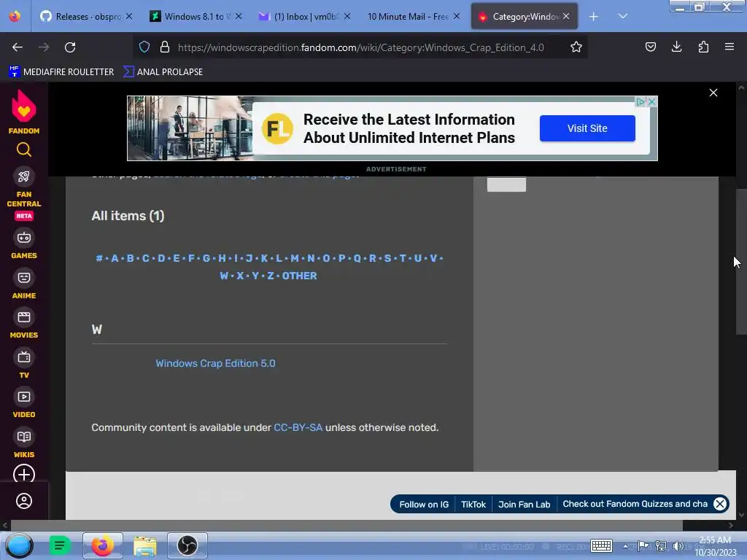Open the user profile icon in sidebar
The width and height of the screenshot is (747, 560).
pos(24,501)
